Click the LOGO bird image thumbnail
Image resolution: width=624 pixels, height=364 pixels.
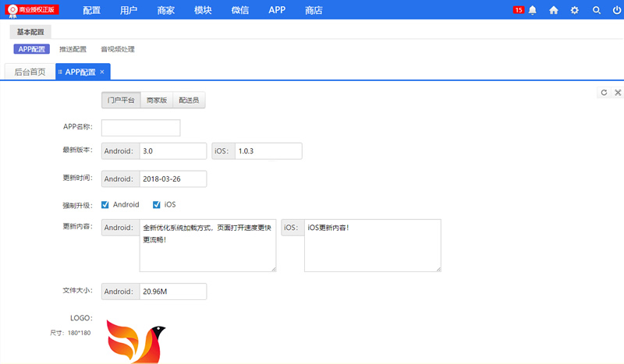click(x=136, y=341)
